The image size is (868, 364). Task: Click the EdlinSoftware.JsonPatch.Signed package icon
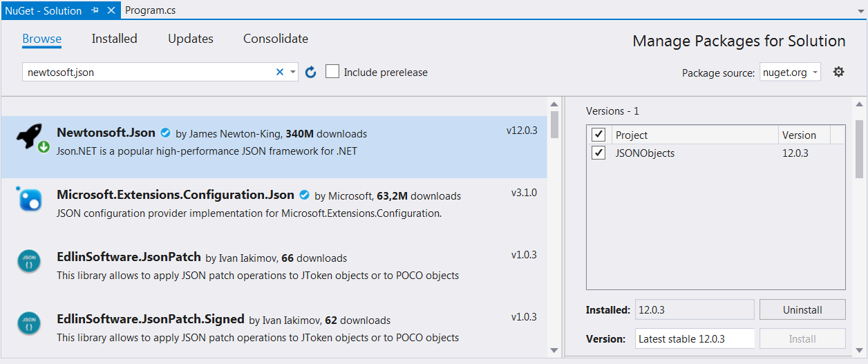pos(28,323)
